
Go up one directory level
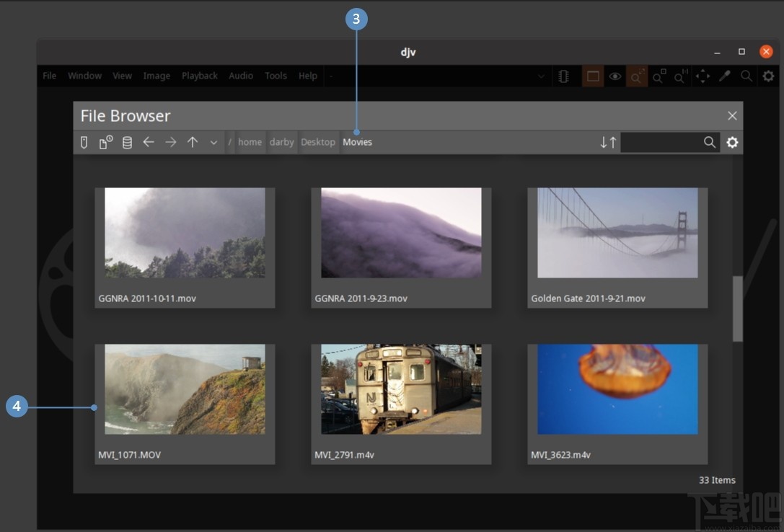[193, 142]
